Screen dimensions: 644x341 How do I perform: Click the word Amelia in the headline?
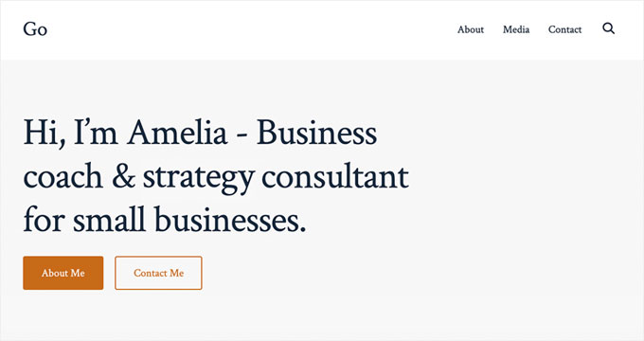pos(177,133)
